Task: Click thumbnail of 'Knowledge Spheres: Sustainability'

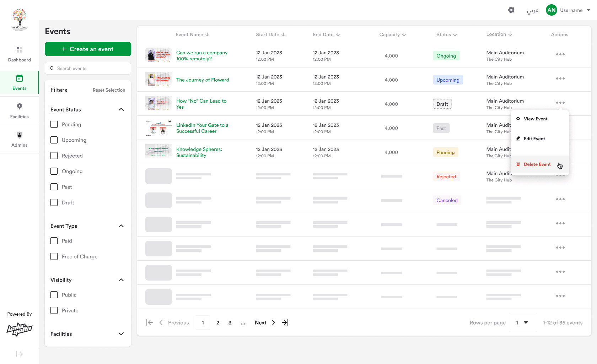Action: click(x=158, y=151)
